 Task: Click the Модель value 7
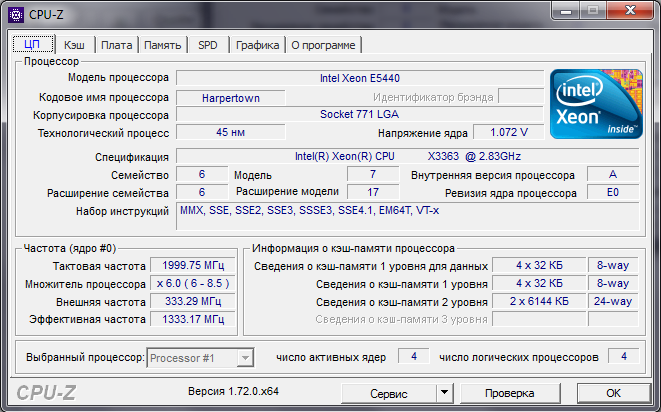click(373, 174)
